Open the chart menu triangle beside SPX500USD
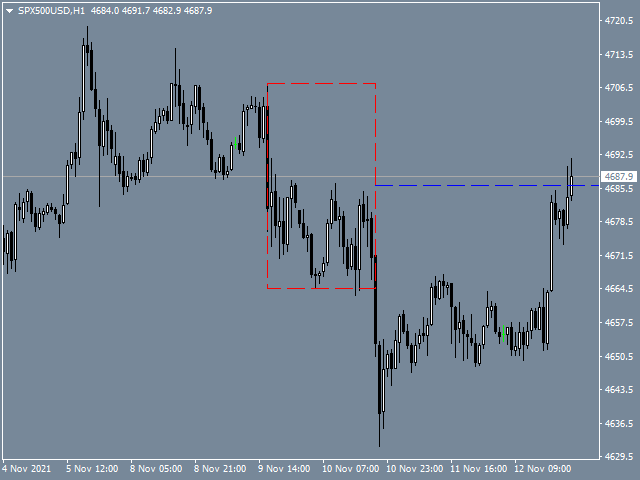The image size is (640, 480). (9, 11)
